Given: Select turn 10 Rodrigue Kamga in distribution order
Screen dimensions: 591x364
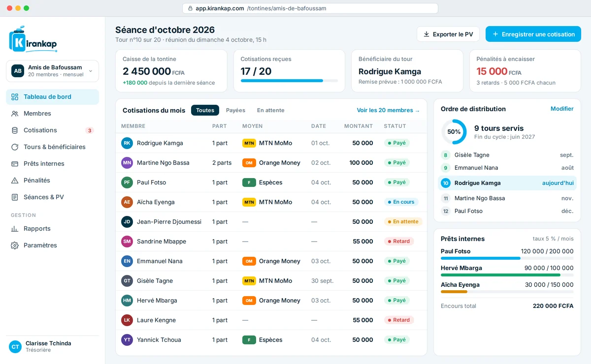Looking at the screenshot, I should tap(507, 183).
